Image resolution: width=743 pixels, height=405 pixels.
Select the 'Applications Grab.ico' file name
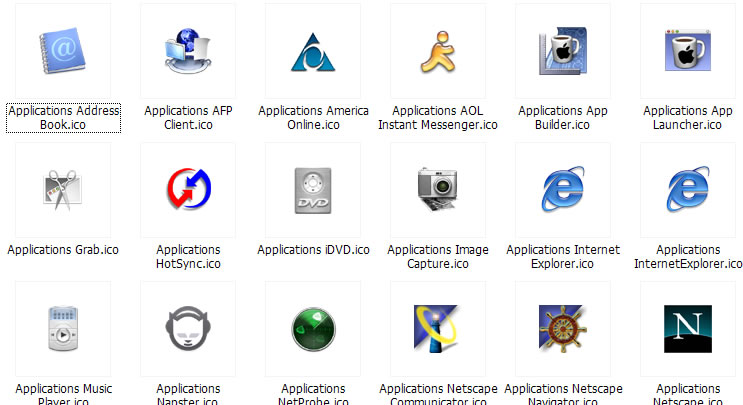point(63,250)
